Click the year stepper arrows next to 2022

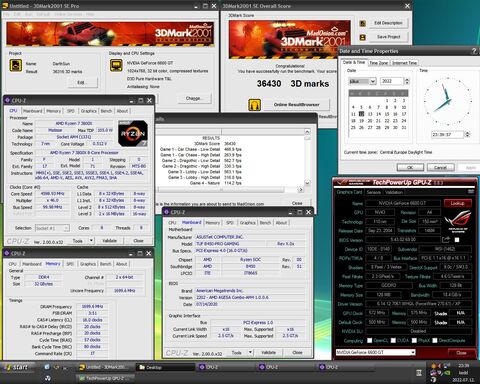click(x=406, y=81)
